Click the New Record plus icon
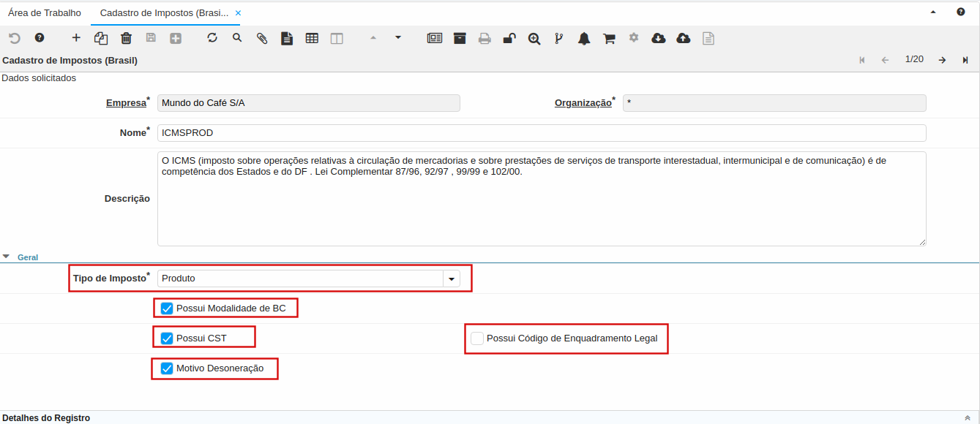The width and height of the screenshot is (980, 424). click(76, 38)
